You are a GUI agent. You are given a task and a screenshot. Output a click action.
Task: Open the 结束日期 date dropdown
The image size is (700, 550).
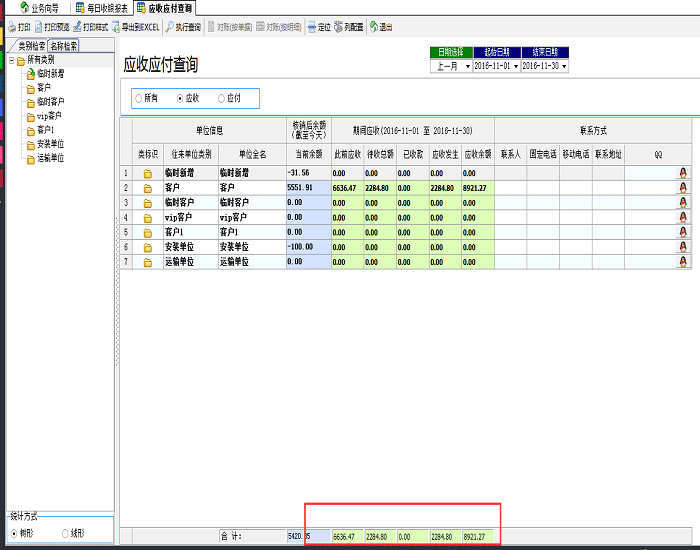565,66
